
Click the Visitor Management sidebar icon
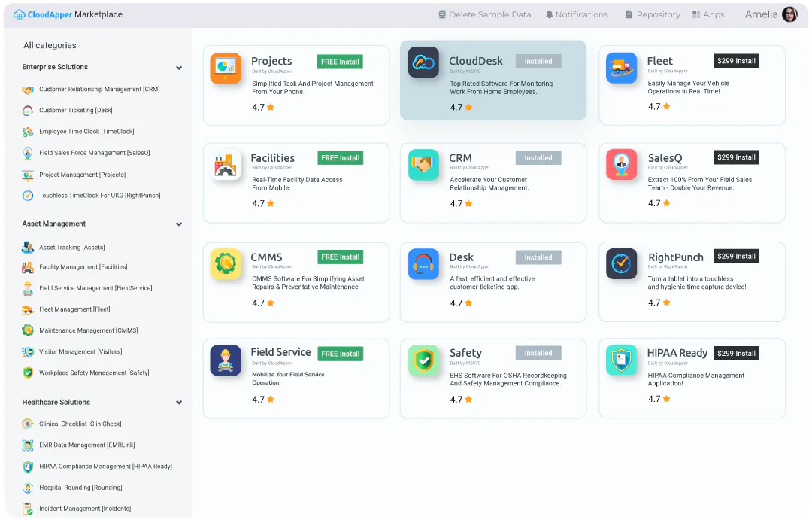pos(28,352)
